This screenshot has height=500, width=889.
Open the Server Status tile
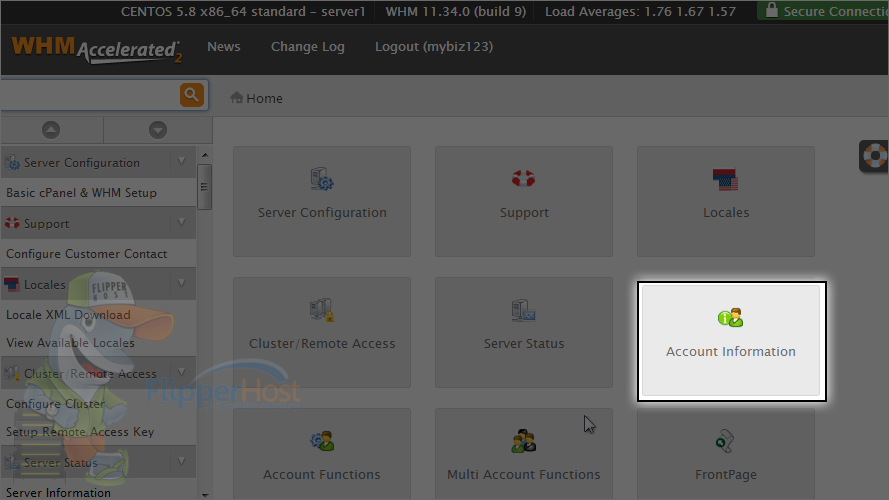pos(524,332)
